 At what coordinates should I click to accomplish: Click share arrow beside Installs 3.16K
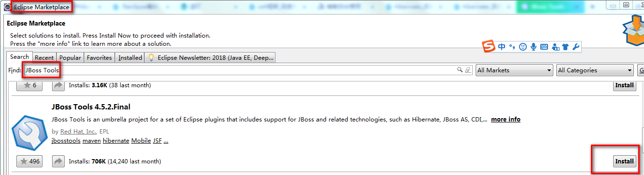pyautogui.click(x=58, y=85)
